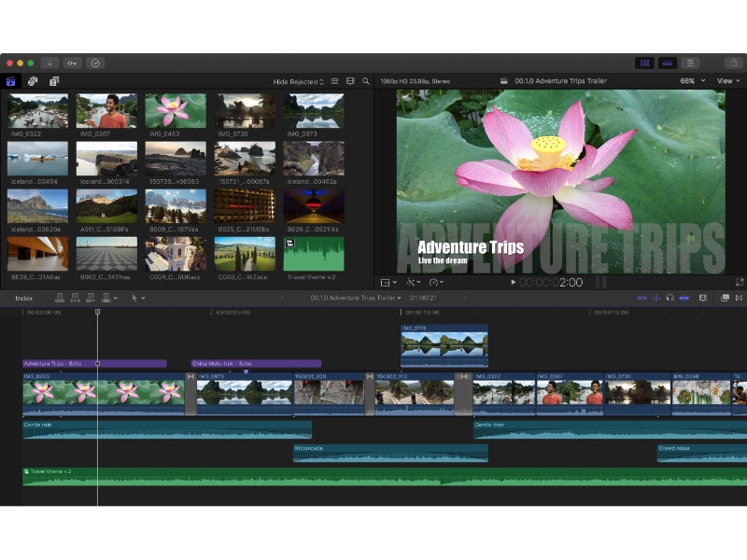The image size is (747, 560).
Task: Click the Import Media arrow button
Action: coord(49,63)
